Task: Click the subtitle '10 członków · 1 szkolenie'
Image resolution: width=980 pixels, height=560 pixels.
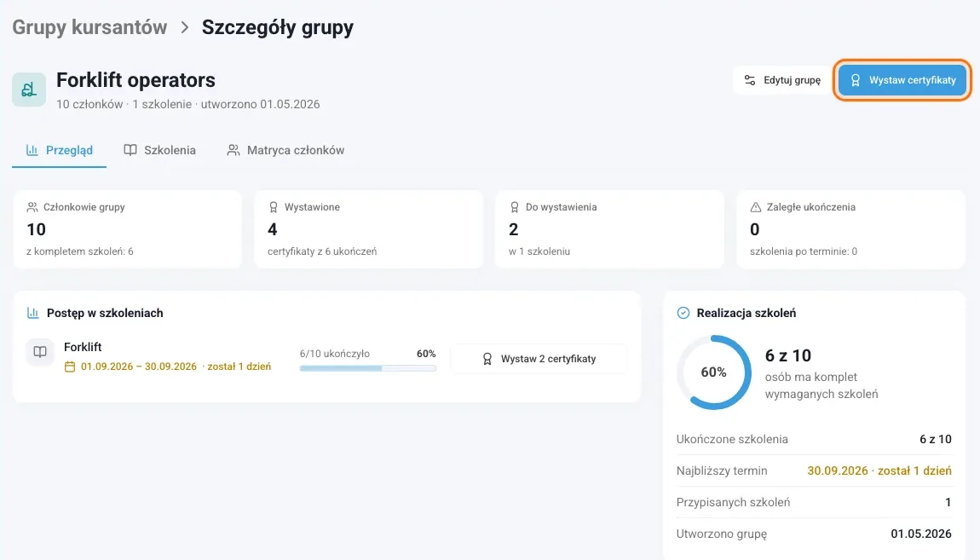Action: click(124, 104)
